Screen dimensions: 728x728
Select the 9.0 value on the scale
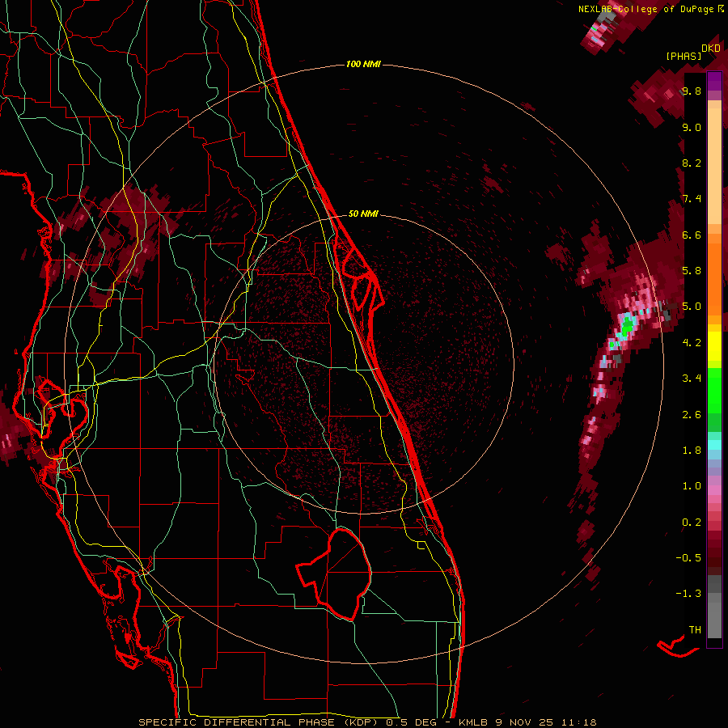pos(692,127)
